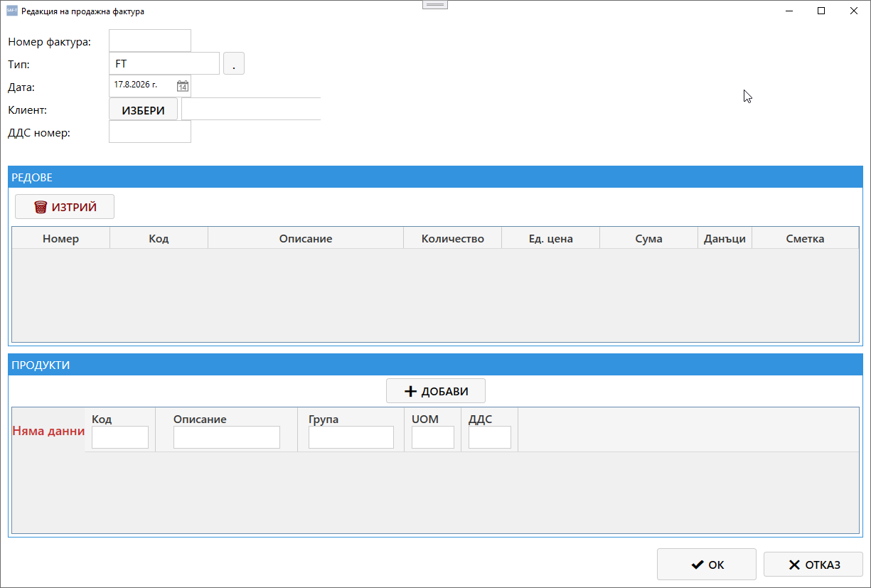871x588 pixels.
Task: Click the UOM filter box in products
Action: [433, 437]
